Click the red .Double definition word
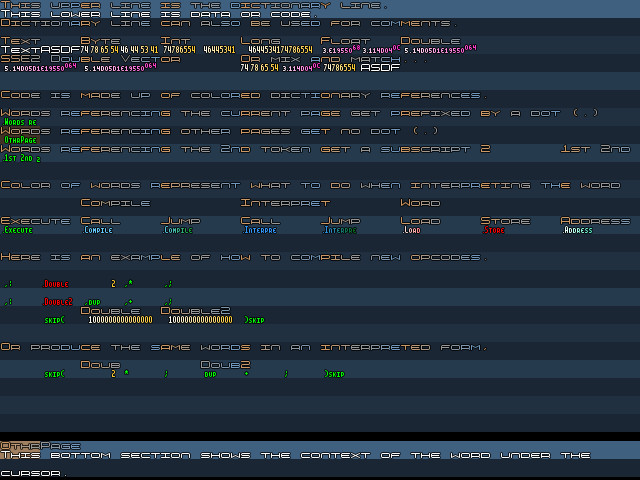640x480 pixels. [56, 284]
